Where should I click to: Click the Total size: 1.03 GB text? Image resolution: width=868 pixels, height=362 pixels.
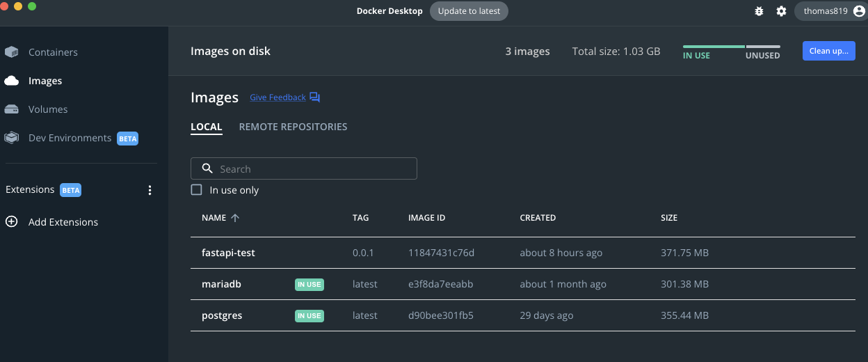click(x=616, y=52)
